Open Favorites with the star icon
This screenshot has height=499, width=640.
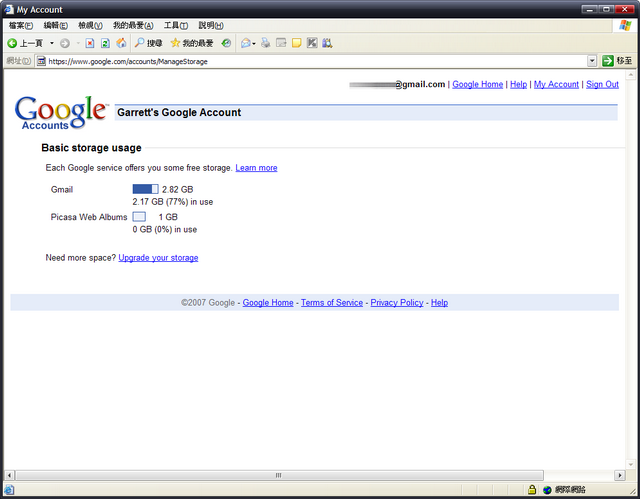192,43
